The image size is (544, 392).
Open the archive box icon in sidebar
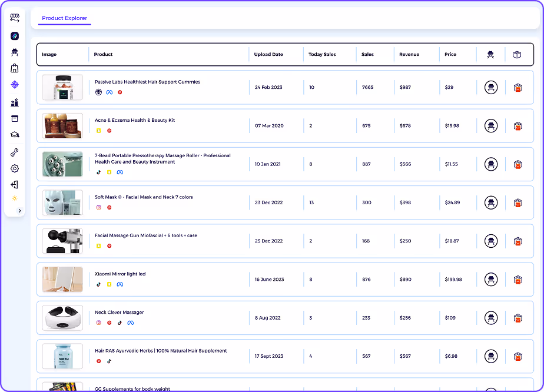pos(15,119)
